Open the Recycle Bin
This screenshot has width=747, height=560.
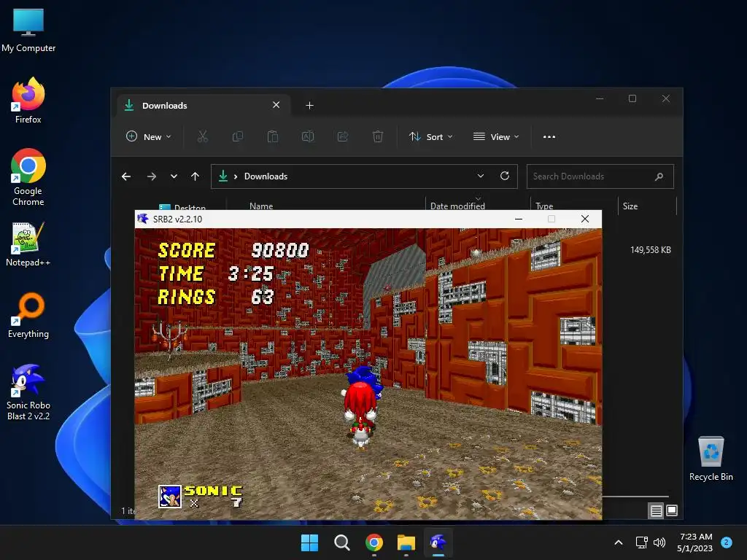coord(711,459)
